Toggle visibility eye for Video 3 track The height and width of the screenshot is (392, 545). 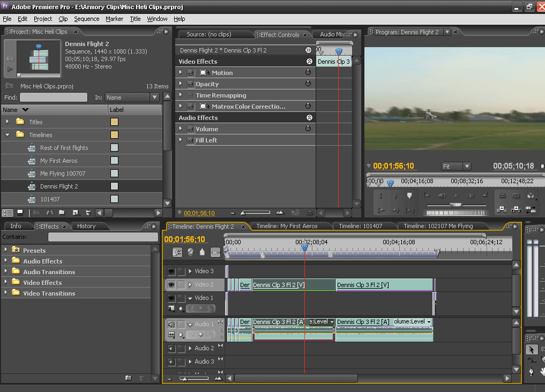(x=171, y=272)
